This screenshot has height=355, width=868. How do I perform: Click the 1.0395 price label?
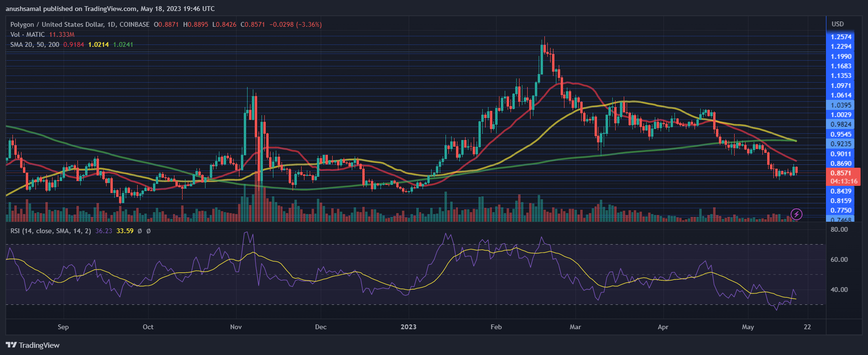[841, 105]
